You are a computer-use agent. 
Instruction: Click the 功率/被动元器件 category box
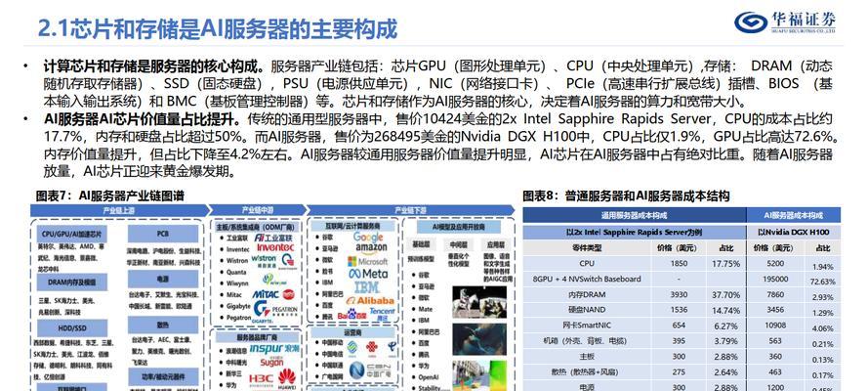(163, 376)
